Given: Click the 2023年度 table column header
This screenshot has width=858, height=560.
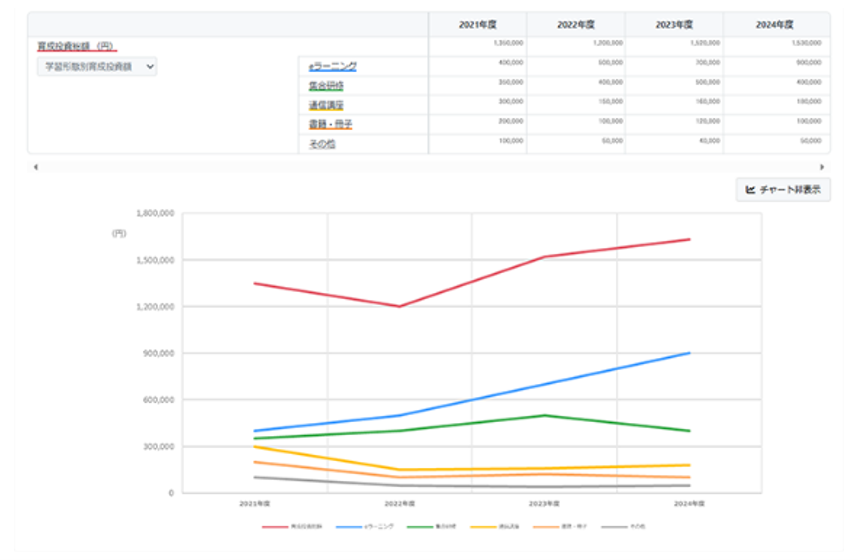Looking at the screenshot, I should pyautogui.click(x=675, y=25).
